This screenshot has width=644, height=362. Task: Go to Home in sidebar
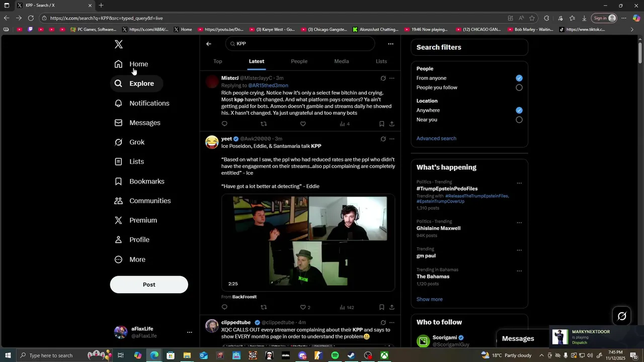[131, 64]
